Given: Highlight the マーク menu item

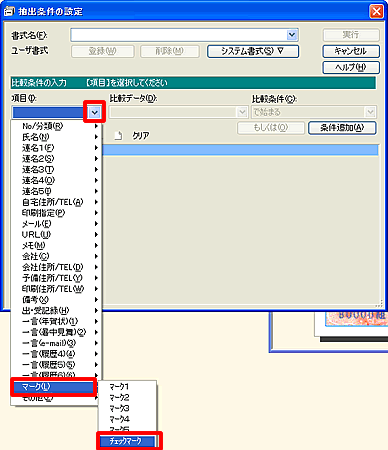Looking at the screenshot, I should pos(54,387).
